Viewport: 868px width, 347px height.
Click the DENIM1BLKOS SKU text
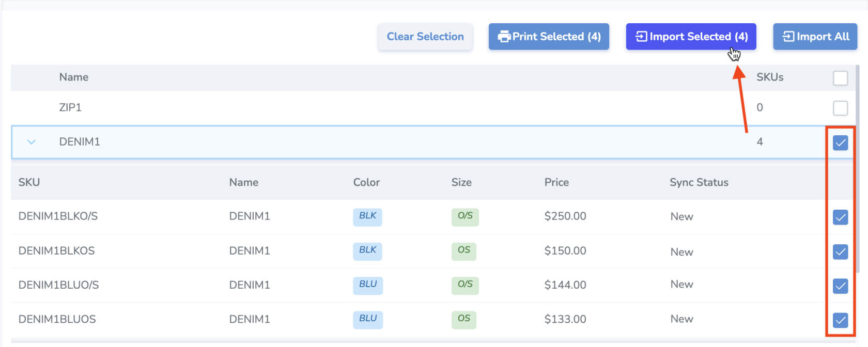point(57,251)
